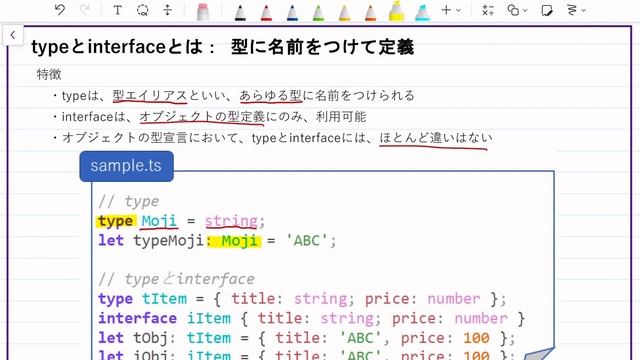Select the orange pen
The height and width of the screenshot is (360, 640).
coord(370,12)
